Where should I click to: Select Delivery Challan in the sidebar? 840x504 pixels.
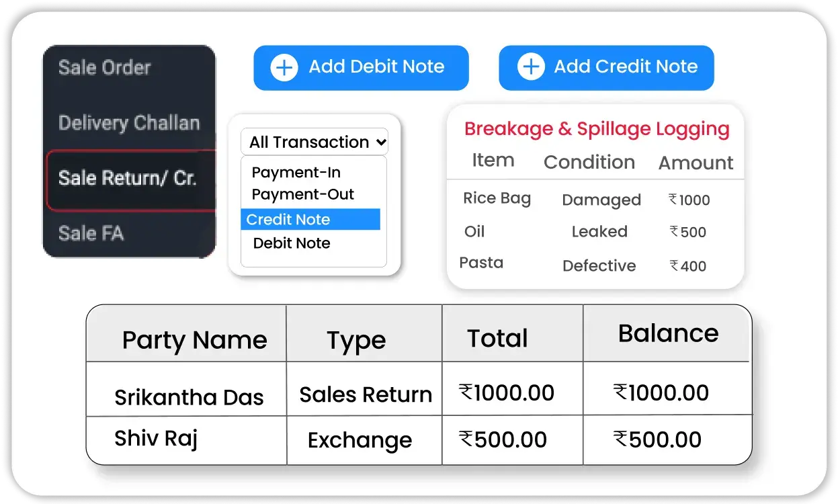tap(128, 123)
